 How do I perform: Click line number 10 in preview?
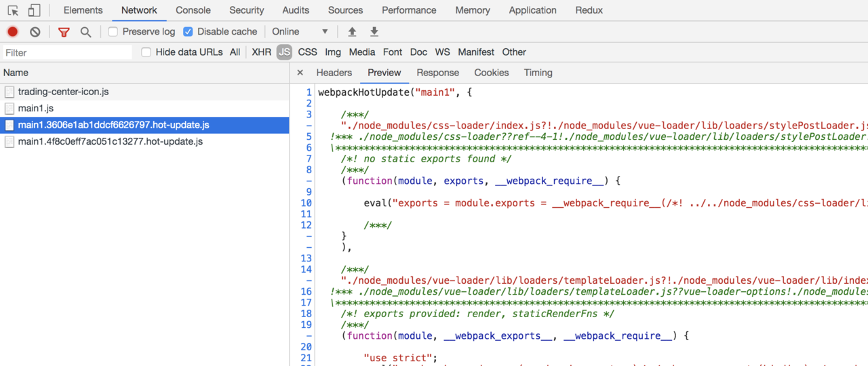(x=306, y=203)
